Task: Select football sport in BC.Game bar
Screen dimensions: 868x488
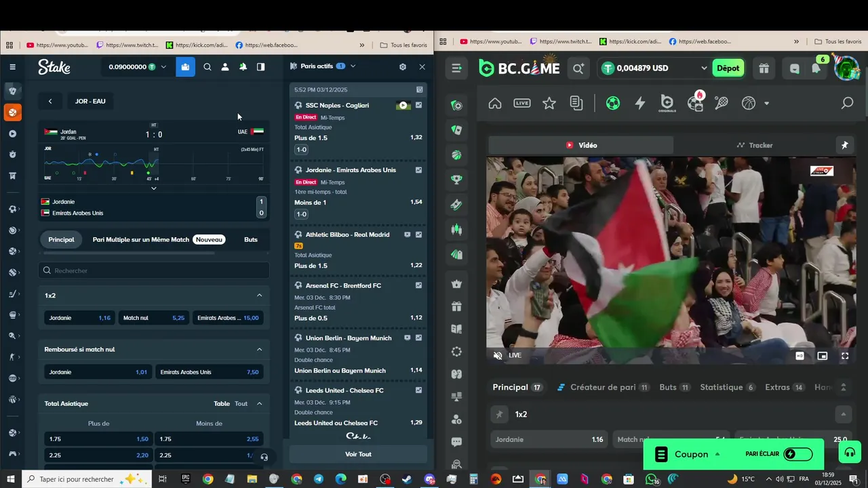Action: (613, 103)
